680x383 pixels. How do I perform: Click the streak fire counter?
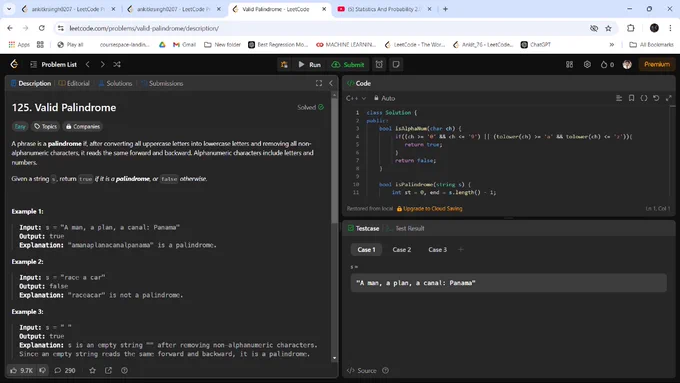[x=607, y=64]
